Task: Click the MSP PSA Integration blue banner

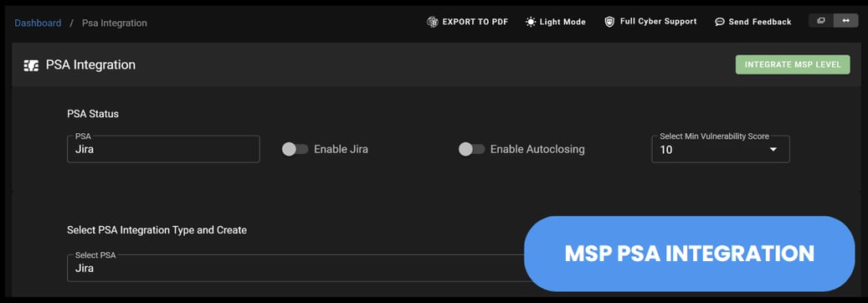Action: pyautogui.click(x=689, y=254)
